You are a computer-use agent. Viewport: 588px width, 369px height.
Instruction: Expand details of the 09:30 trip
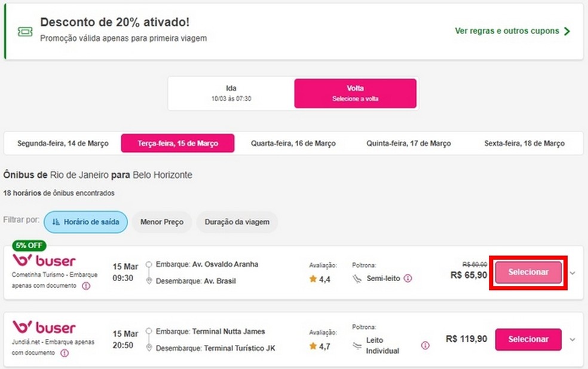click(x=572, y=272)
